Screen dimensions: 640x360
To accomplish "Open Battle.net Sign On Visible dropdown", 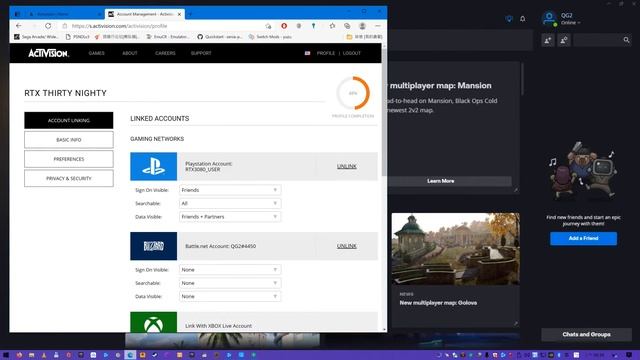I will coord(230,270).
